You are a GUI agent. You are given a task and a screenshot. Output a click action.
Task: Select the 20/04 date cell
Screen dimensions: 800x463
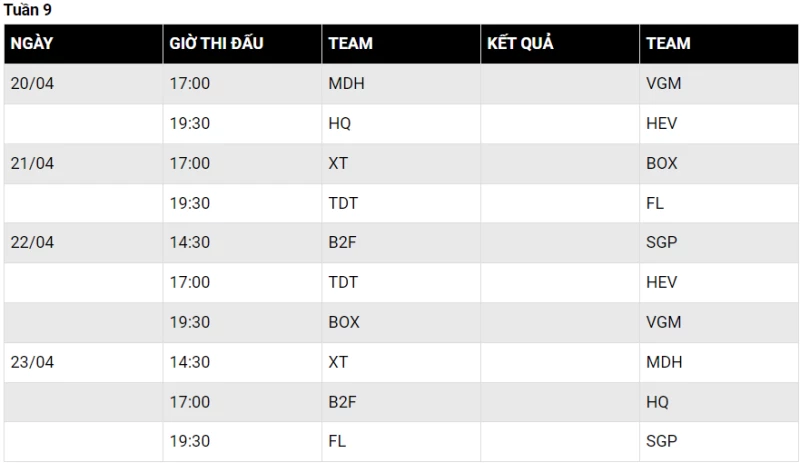coord(32,84)
